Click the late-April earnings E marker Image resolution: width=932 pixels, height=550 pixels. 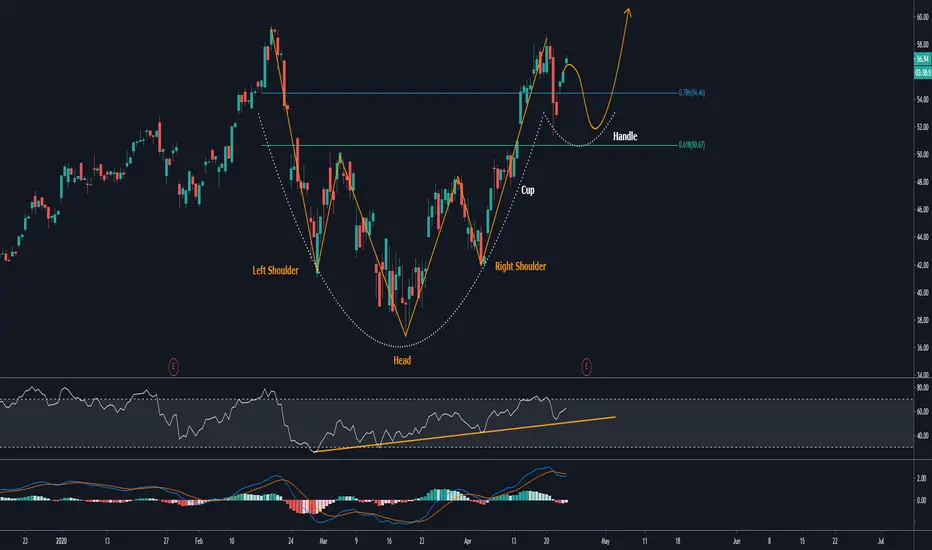[x=586, y=367]
